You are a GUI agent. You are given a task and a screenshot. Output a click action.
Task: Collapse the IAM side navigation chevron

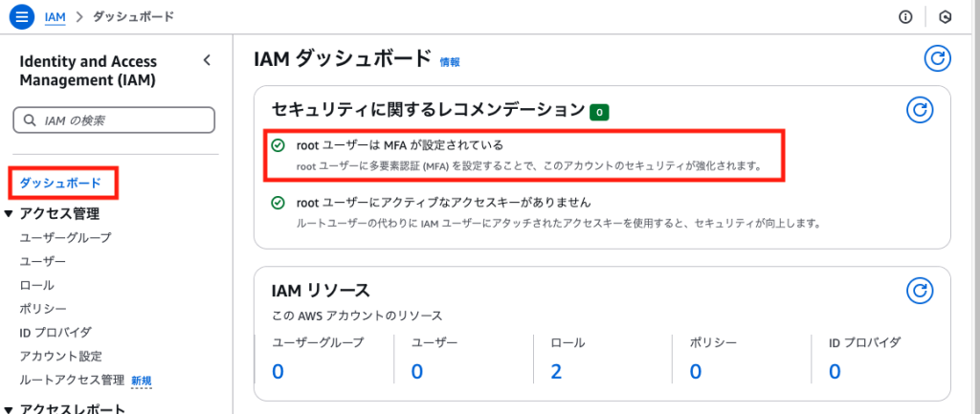point(207,60)
